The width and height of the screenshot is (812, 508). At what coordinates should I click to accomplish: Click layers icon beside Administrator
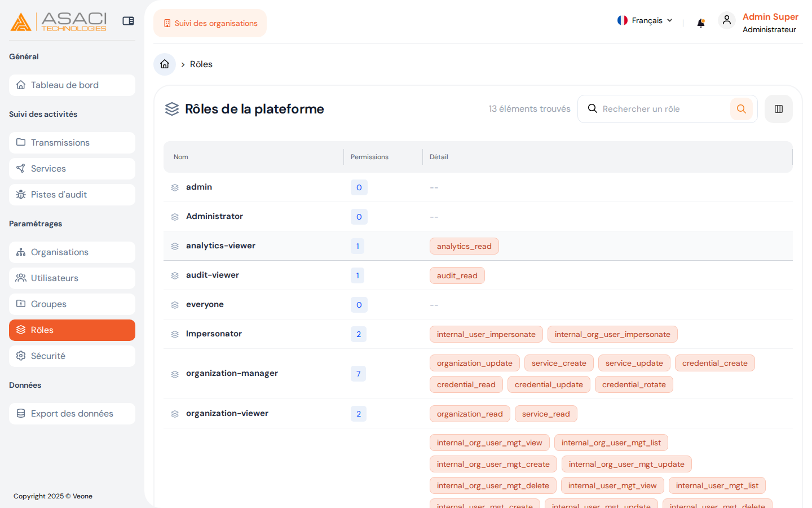tap(175, 217)
